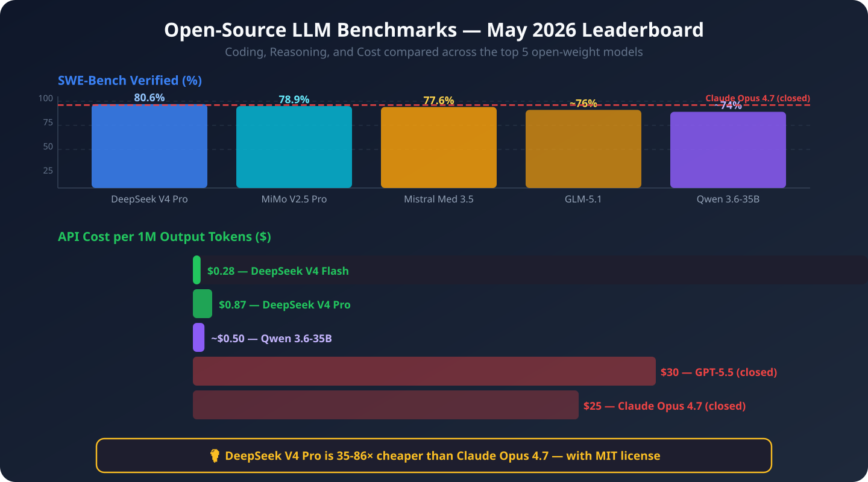Click the Claude Opus 4.7 cost bar

coord(386,405)
